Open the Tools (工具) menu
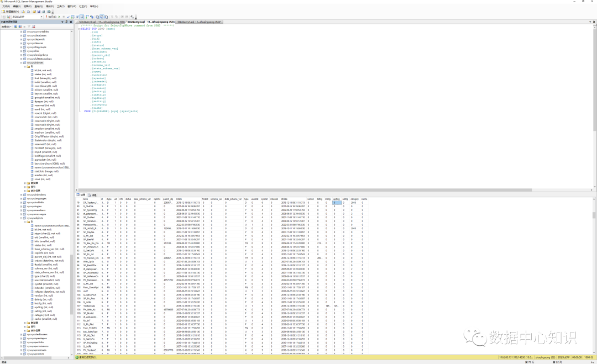 click(61, 7)
